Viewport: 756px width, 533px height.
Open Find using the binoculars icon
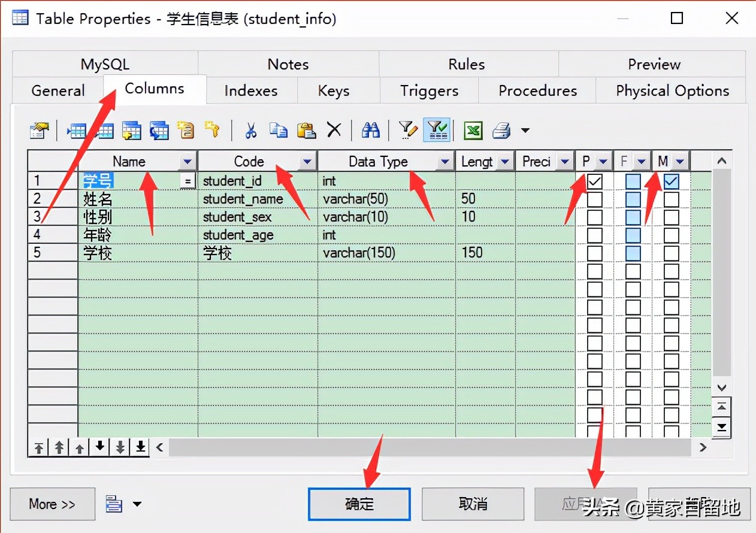371,130
